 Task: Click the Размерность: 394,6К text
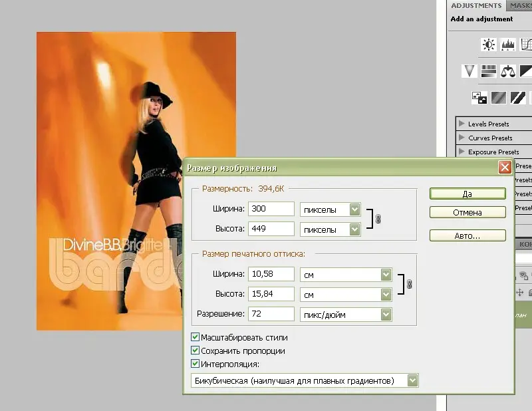tap(243, 189)
